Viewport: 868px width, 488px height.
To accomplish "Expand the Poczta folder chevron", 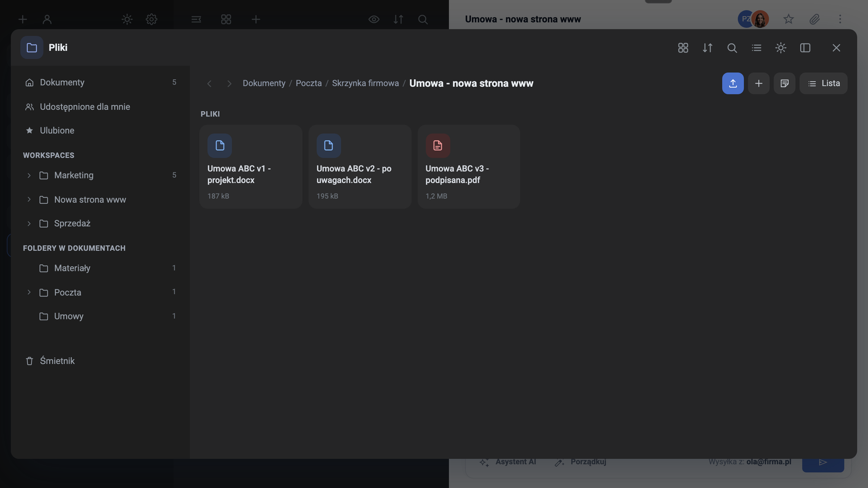I will tap(29, 292).
